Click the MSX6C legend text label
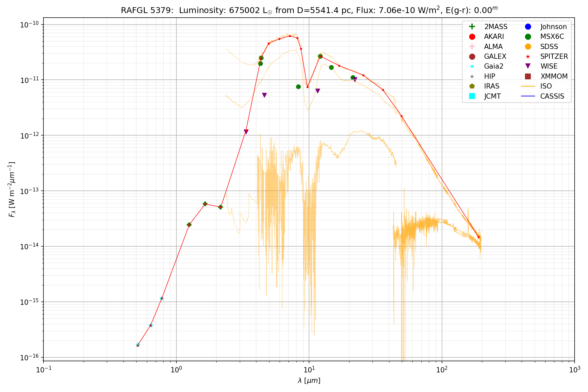 click(552, 37)
